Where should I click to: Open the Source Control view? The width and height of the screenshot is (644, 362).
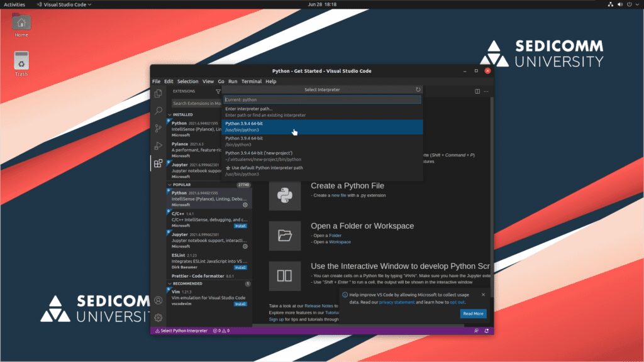coord(158,128)
